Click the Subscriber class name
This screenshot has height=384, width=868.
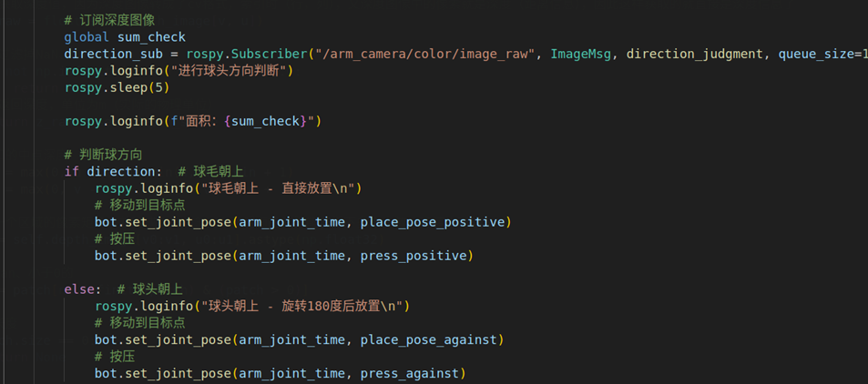269,55
